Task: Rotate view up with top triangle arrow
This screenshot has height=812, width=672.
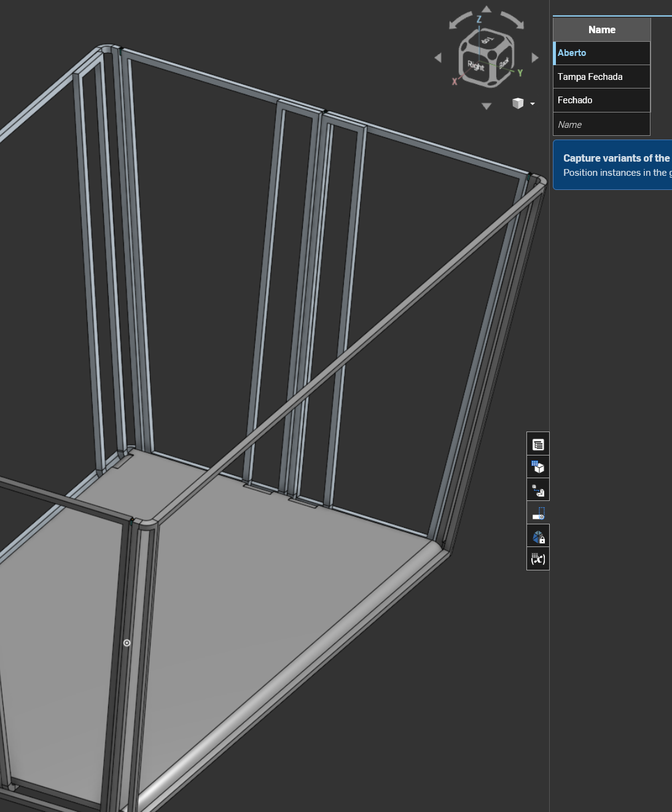Action: click(486, 9)
